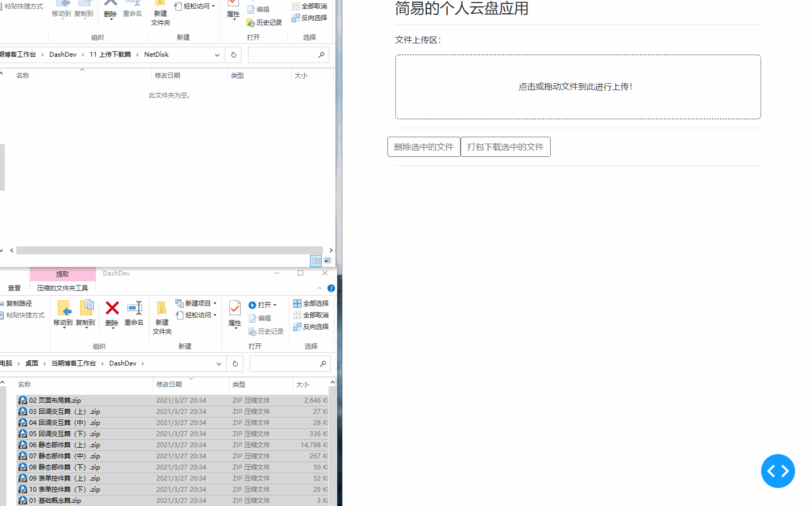Image resolution: width=812 pixels, height=506 pixels.
Task: Open 查看 tab in DashDev window
Action: [14, 288]
